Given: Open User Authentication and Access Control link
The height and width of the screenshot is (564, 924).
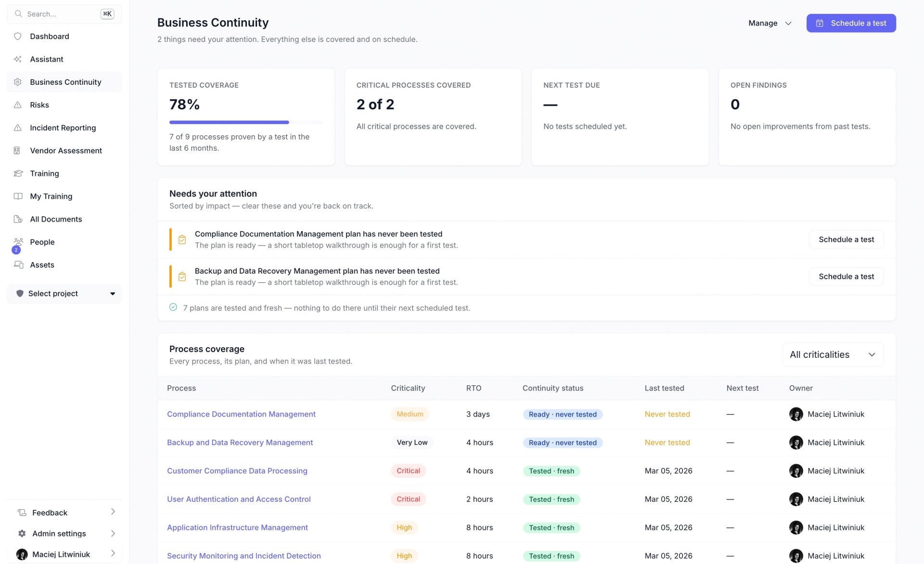Looking at the screenshot, I should (239, 499).
